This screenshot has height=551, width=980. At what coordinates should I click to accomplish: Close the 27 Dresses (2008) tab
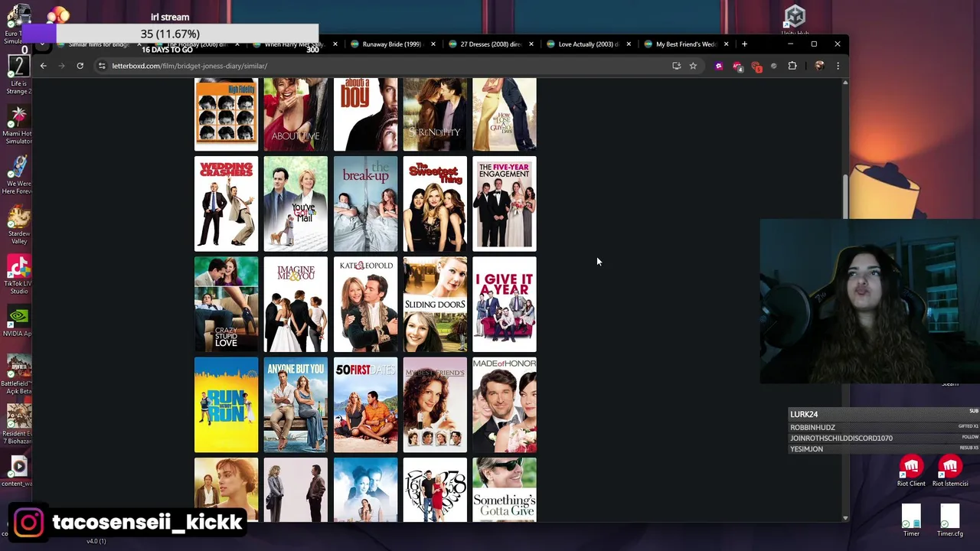pos(531,44)
